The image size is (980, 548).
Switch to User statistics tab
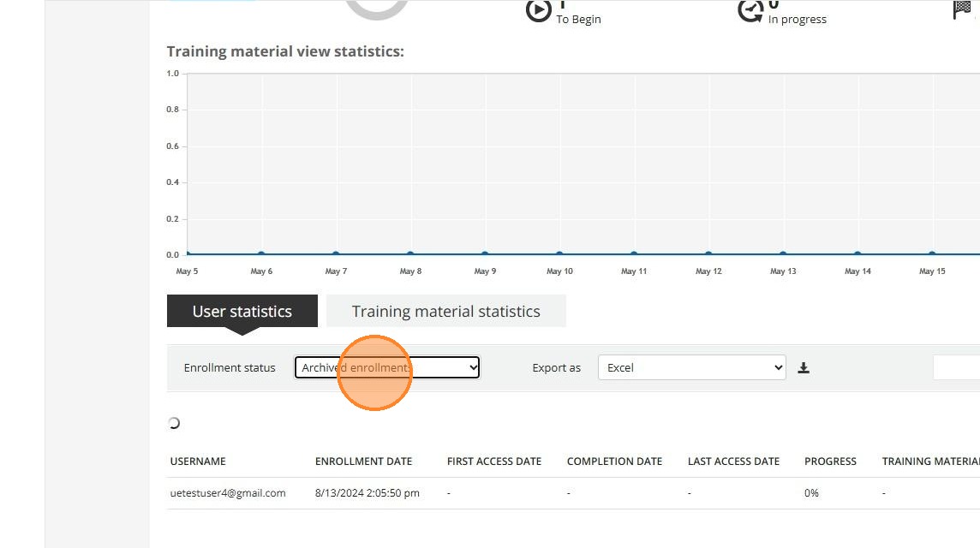click(x=242, y=311)
